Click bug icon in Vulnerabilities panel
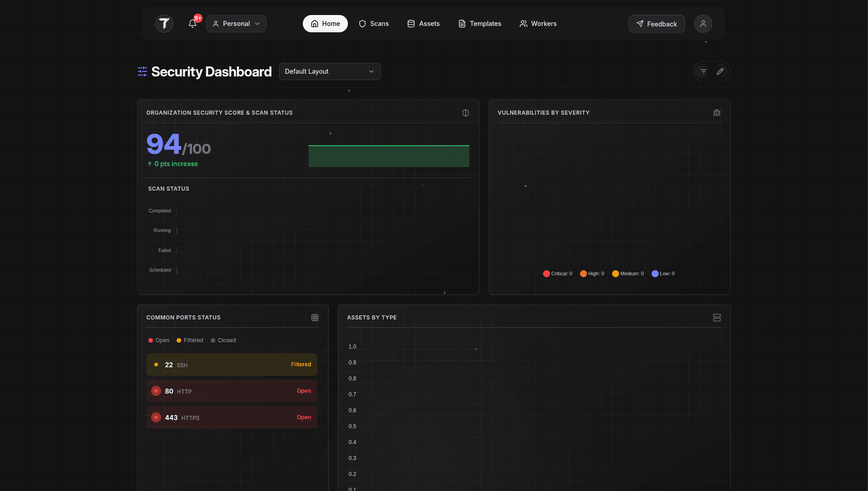The image size is (868, 491). tap(717, 113)
